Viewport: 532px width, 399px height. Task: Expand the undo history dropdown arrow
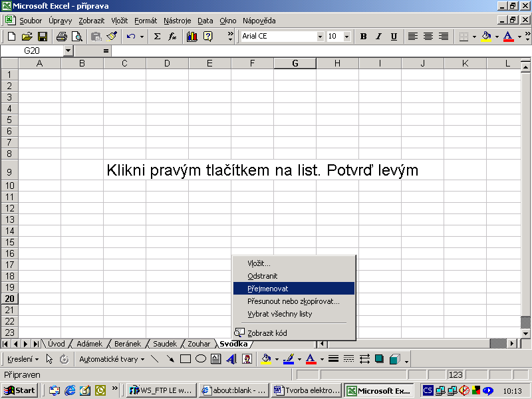click(x=142, y=37)
